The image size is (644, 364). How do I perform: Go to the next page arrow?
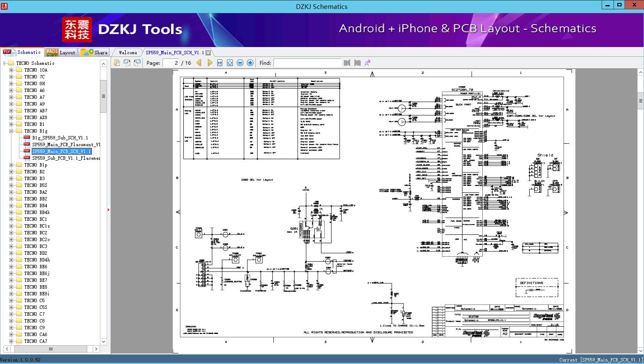[x=210, y=63]
